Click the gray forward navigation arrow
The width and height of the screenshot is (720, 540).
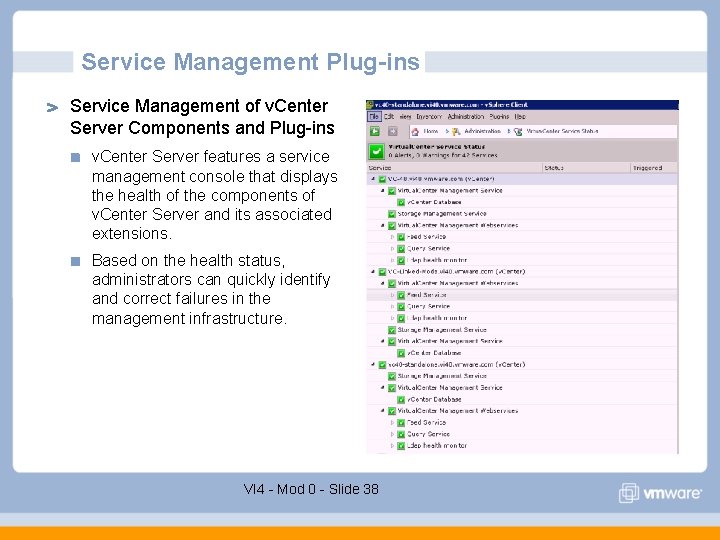click(393, 131)
